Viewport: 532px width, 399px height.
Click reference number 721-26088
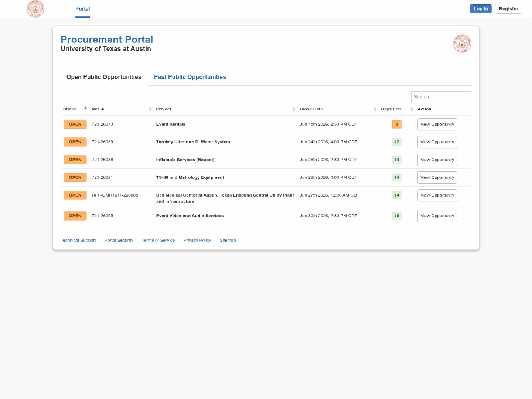(102, 160)
